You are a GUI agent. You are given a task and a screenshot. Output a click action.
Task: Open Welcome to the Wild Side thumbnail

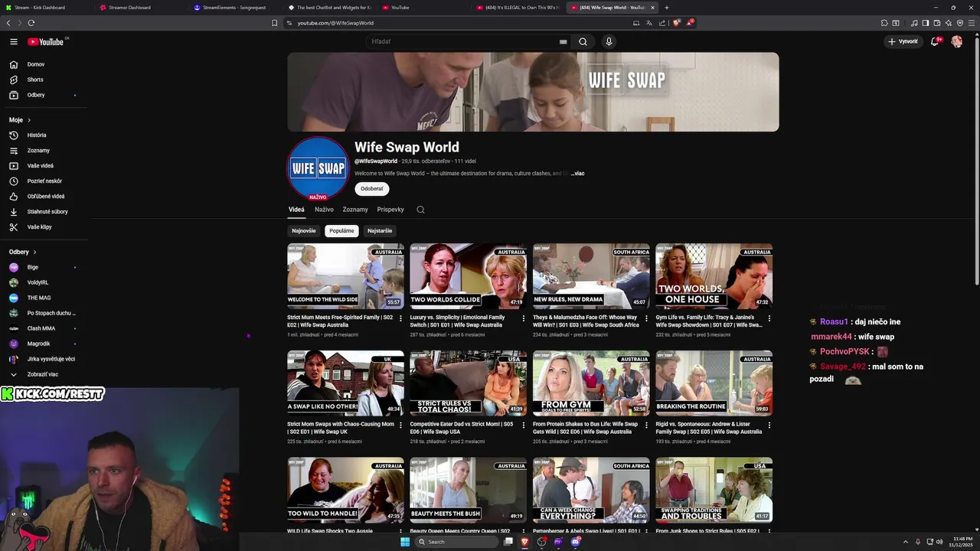tap(345, 276)
